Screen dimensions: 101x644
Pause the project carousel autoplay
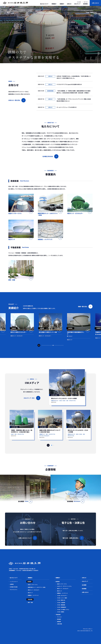tap(39, 345)
